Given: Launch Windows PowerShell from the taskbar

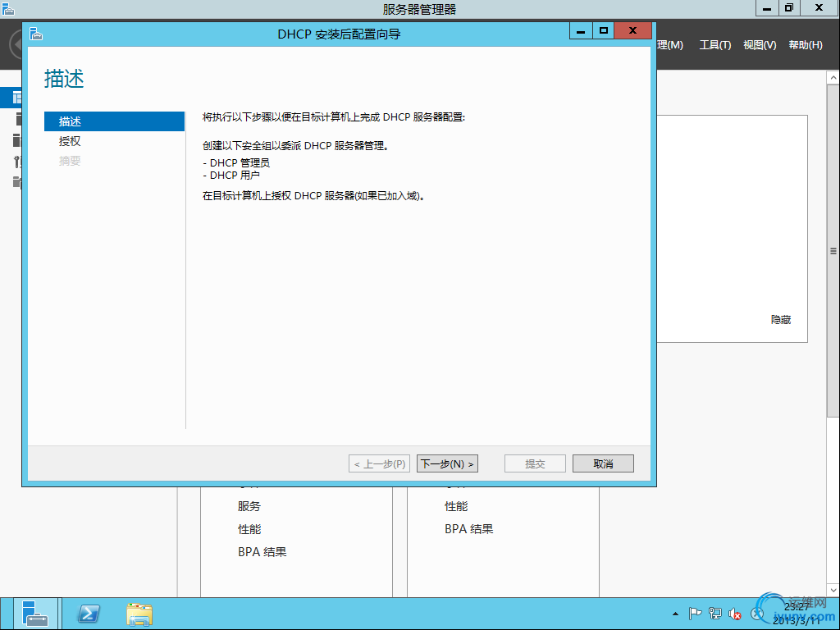Looking at the screenshot, I should [x=89, y=614].
